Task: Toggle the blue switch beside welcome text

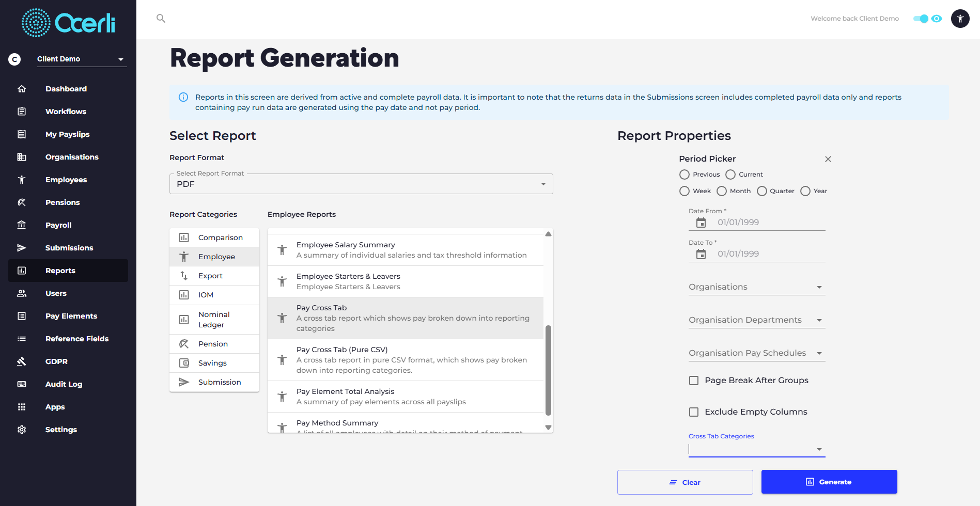Action: tap(921, 19)
